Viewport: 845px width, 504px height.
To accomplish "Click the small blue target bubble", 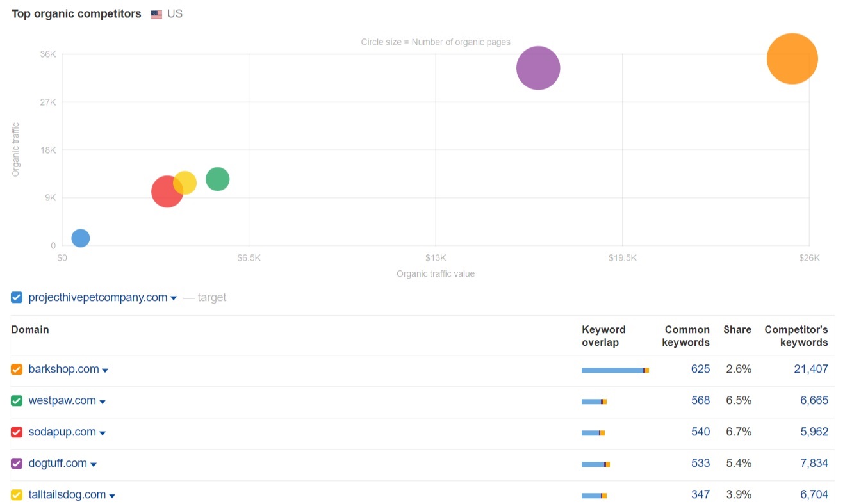I will point(80,238).
